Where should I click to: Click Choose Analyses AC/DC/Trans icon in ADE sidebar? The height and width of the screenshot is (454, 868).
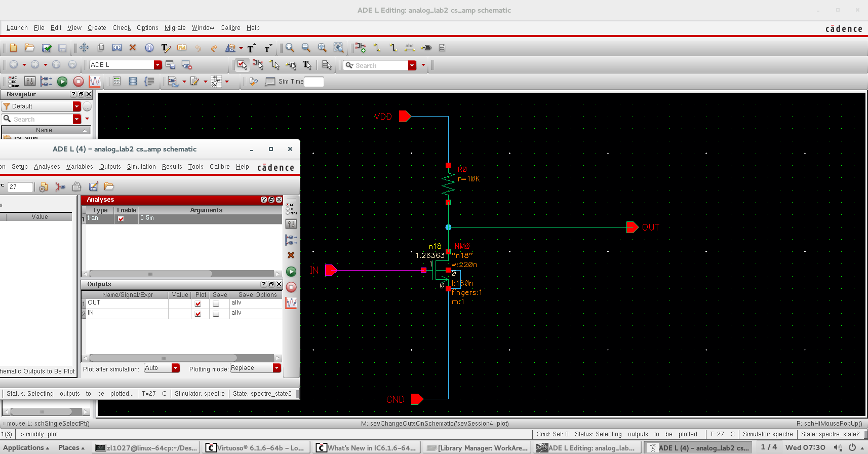point(291,208)
